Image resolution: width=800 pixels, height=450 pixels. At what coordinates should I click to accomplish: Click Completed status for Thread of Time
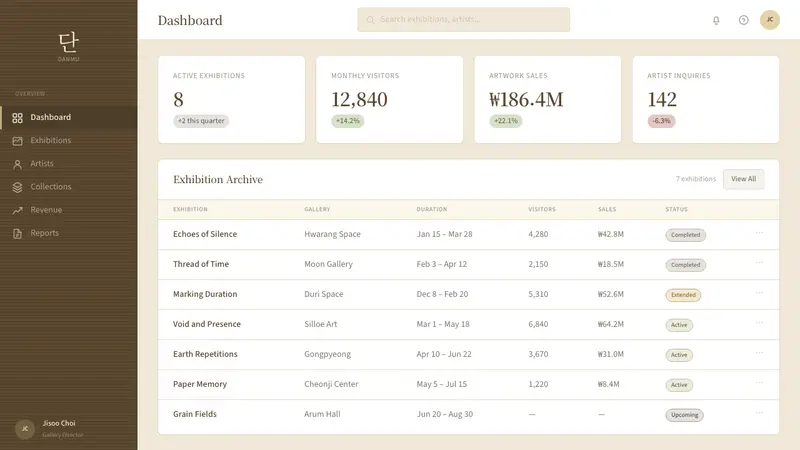click(685, 265)
